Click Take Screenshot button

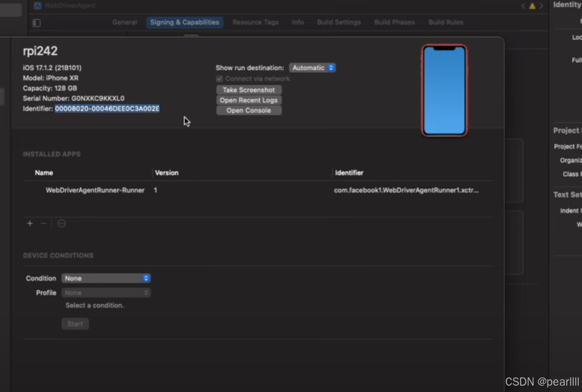[x=249, y=90]
